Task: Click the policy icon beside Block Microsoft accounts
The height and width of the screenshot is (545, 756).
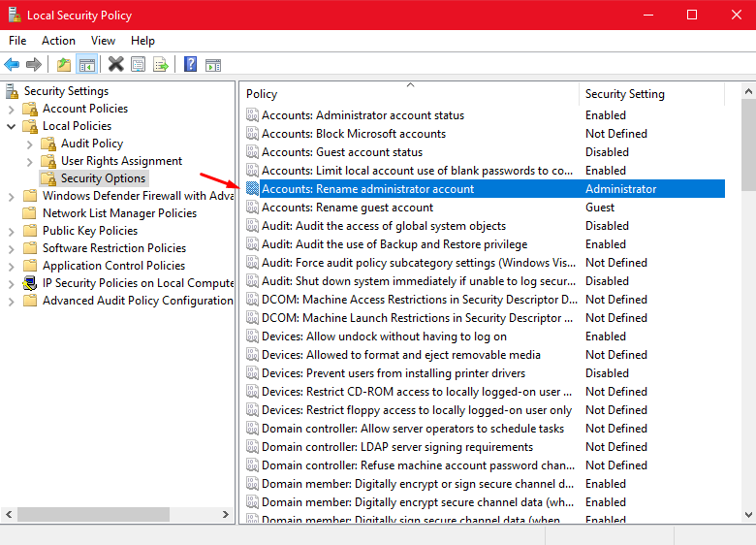Action: point(252,133)
